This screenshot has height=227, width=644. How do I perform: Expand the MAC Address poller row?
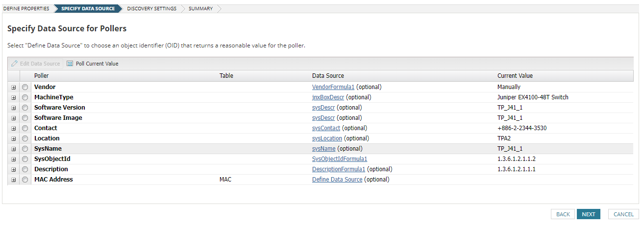pyautogui.click(x=14, y=180)
